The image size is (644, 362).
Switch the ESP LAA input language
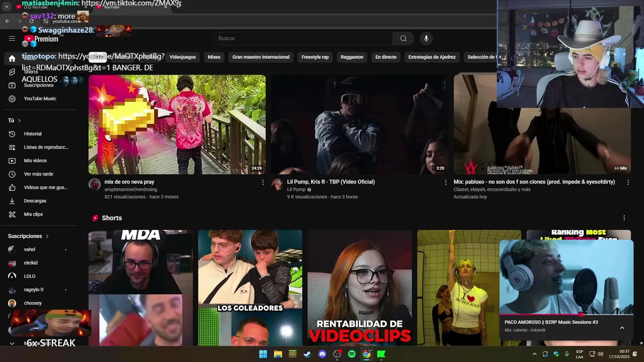(x=580, y=354)
